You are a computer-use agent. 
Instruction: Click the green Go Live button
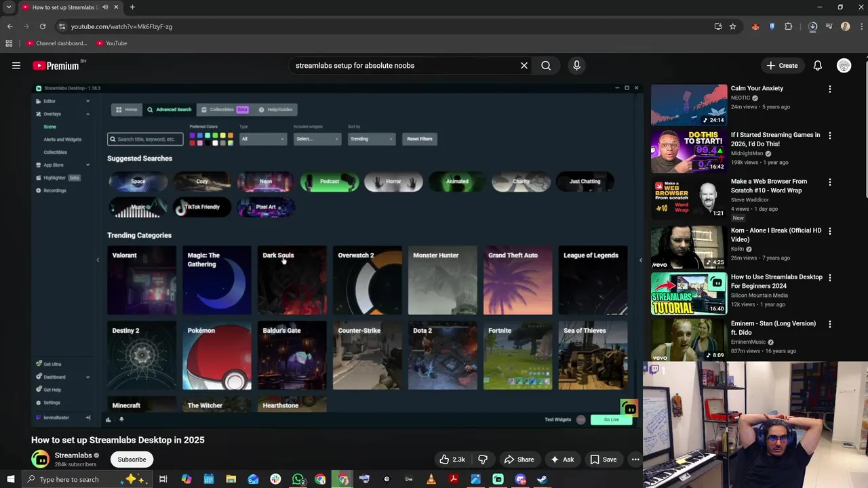pyautogui.click(x=611, y=420)
